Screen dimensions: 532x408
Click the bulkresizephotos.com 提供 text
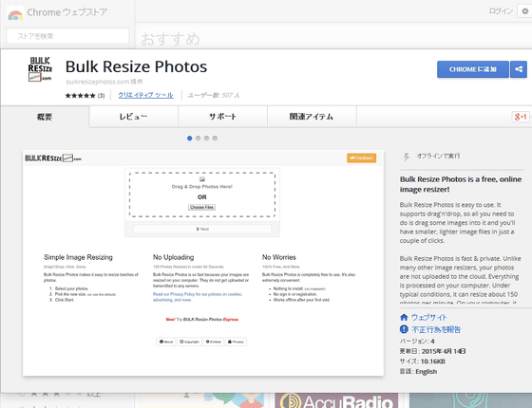pos(104,82)
